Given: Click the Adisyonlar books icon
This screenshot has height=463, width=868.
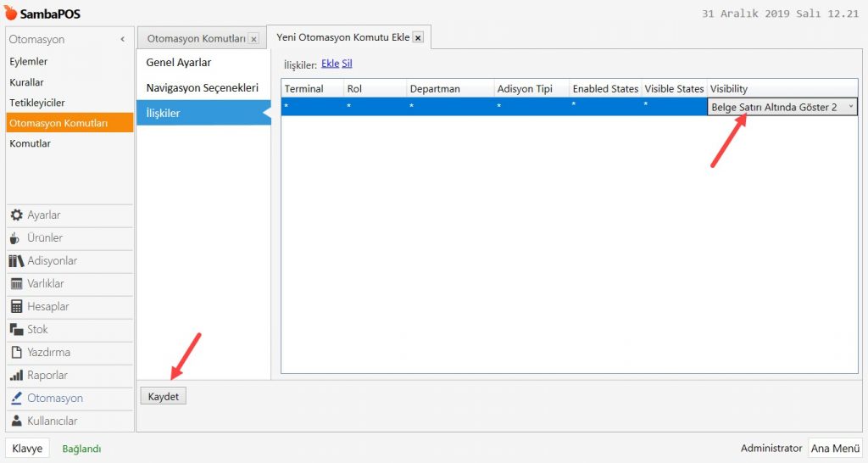Looking at the screenshot, I should [16, 261].
